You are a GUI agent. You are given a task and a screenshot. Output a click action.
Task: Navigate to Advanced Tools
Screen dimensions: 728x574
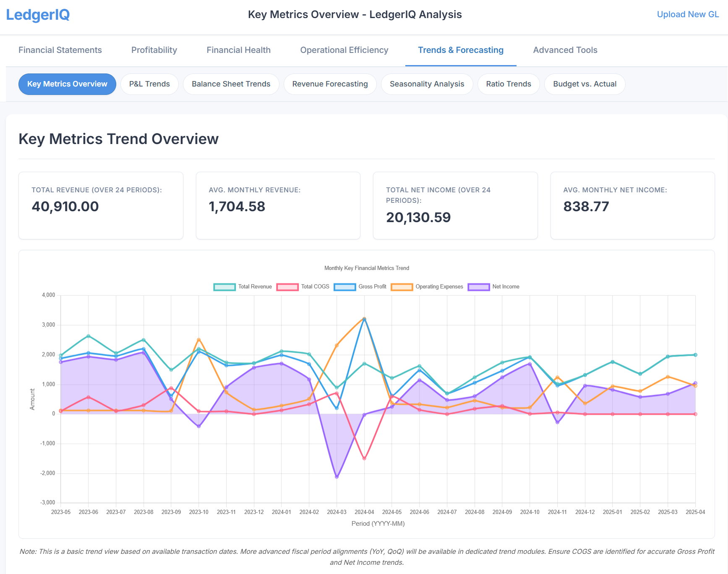565,50
